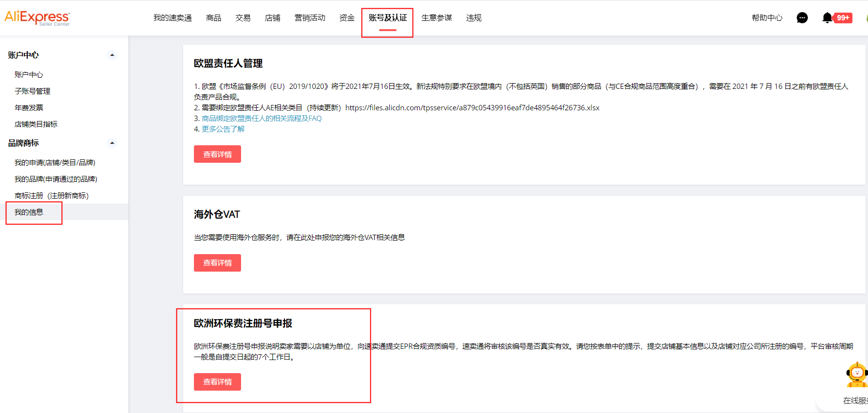The height and width of the screenshot is (413, 868).
Task: Open the 店铺 menu
Action: pyautogui.click(x=273, y=18)
